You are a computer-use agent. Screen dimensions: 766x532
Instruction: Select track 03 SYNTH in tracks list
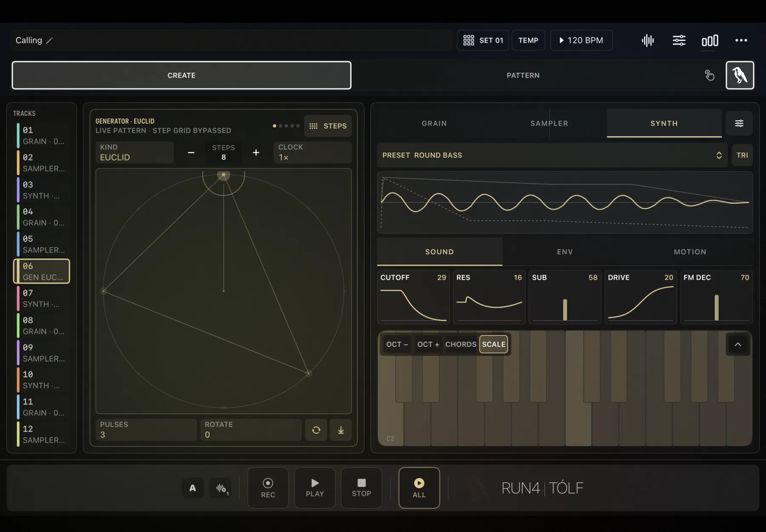pos(41,190)
